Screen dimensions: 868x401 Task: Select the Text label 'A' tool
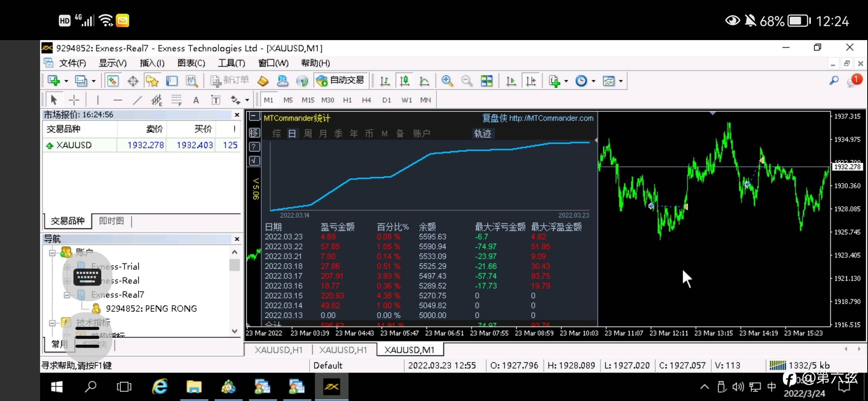[196, 100]
